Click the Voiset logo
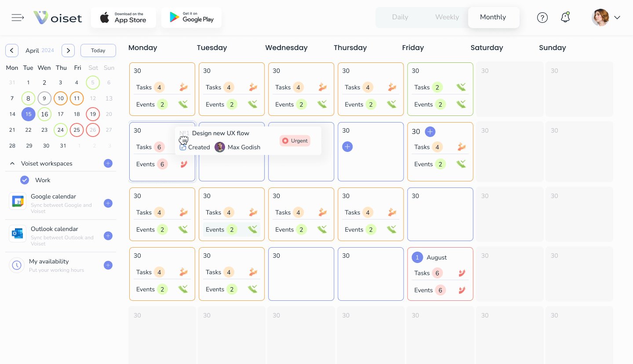633x364 pixels. click(x=57, y=18)
